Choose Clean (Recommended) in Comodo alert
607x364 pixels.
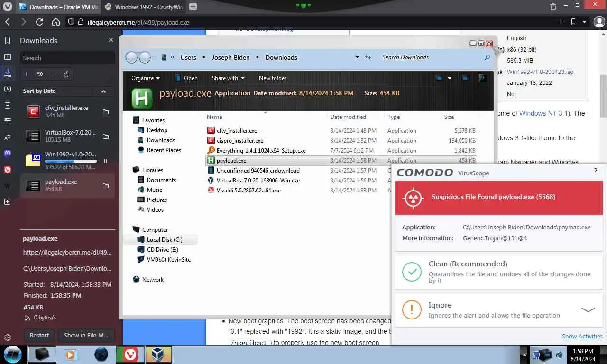pos(499,272)
